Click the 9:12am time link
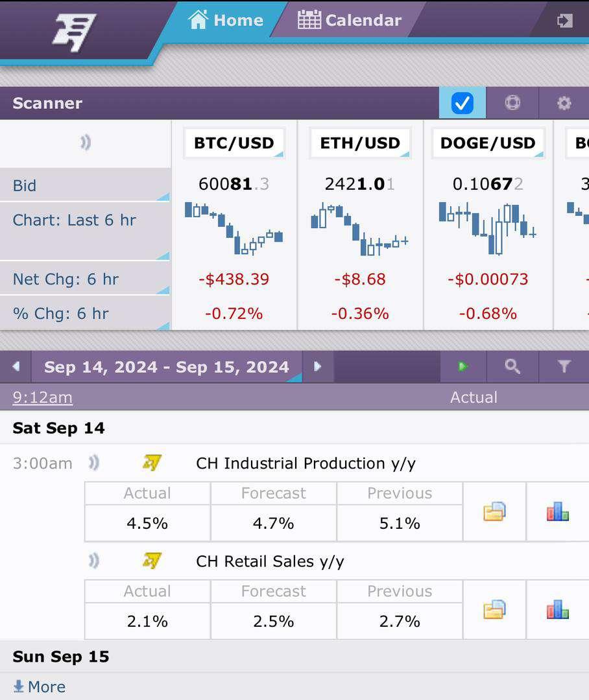This screenshot has height=700, width=589. pyautogui.click(x=43, y=397)
